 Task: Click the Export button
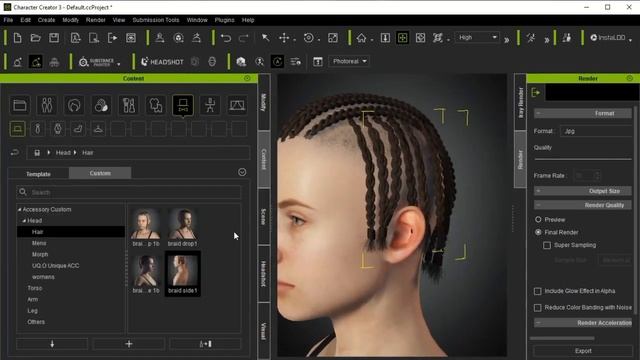point(583,351)
